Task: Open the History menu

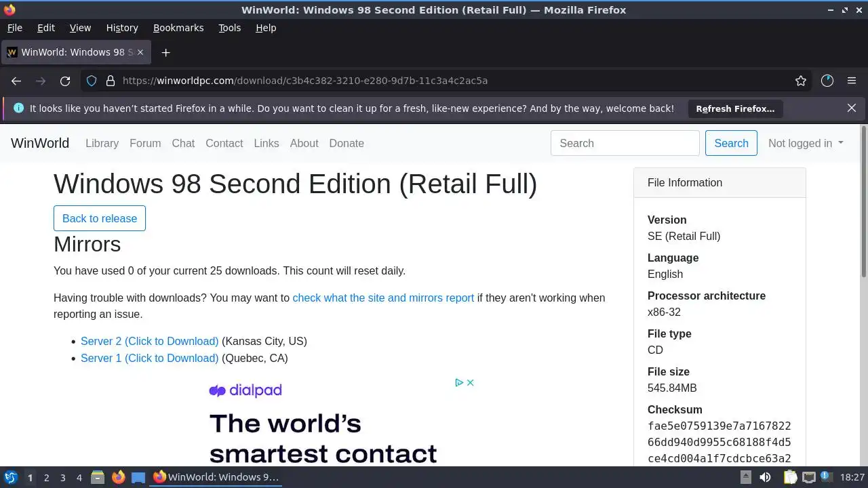Action: 122,28
